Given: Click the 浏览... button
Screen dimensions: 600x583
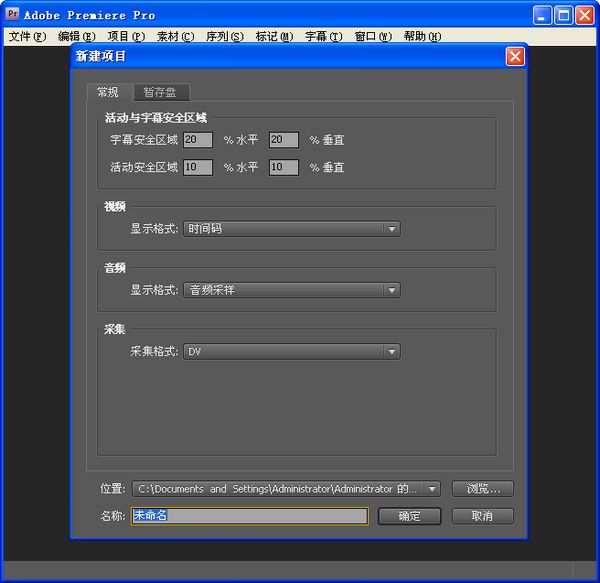Looking at the screenshot, I should click(x=483, y=489).
